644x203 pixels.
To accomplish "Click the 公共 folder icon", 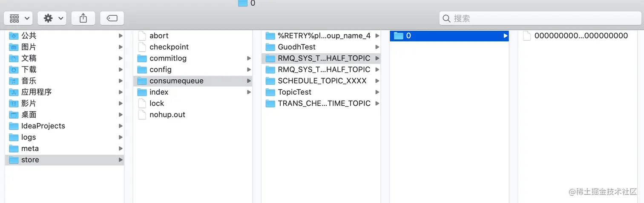I will [14, 36].
